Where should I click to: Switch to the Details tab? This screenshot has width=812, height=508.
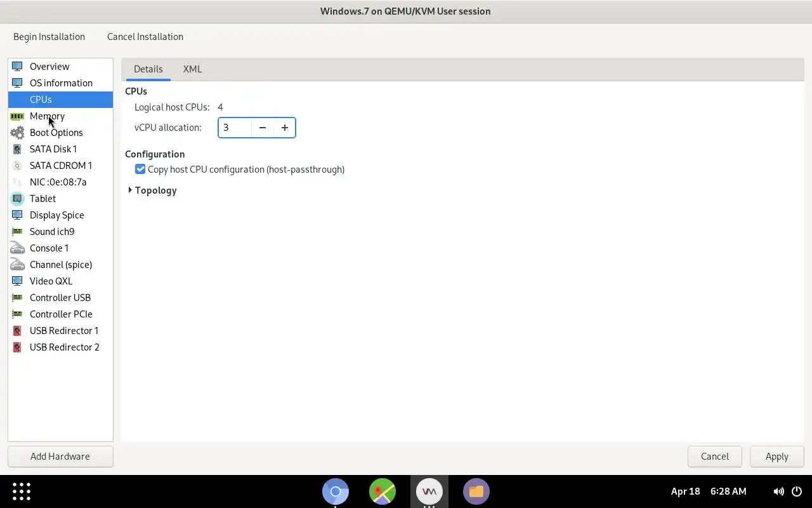pyautogui.click(x=148, y=69)
